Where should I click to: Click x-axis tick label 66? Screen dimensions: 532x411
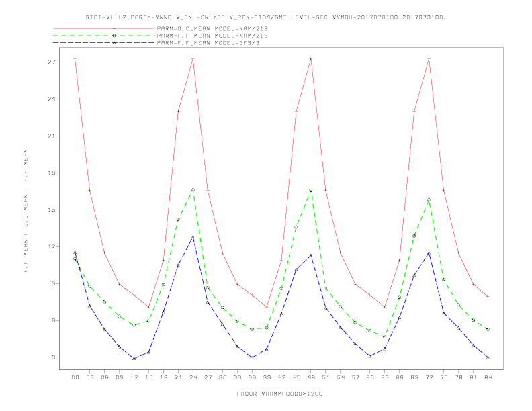400,377
